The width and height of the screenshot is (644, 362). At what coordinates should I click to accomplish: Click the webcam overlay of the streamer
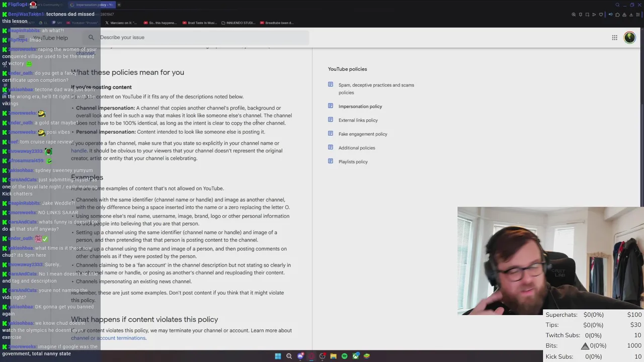coord(550,260)
